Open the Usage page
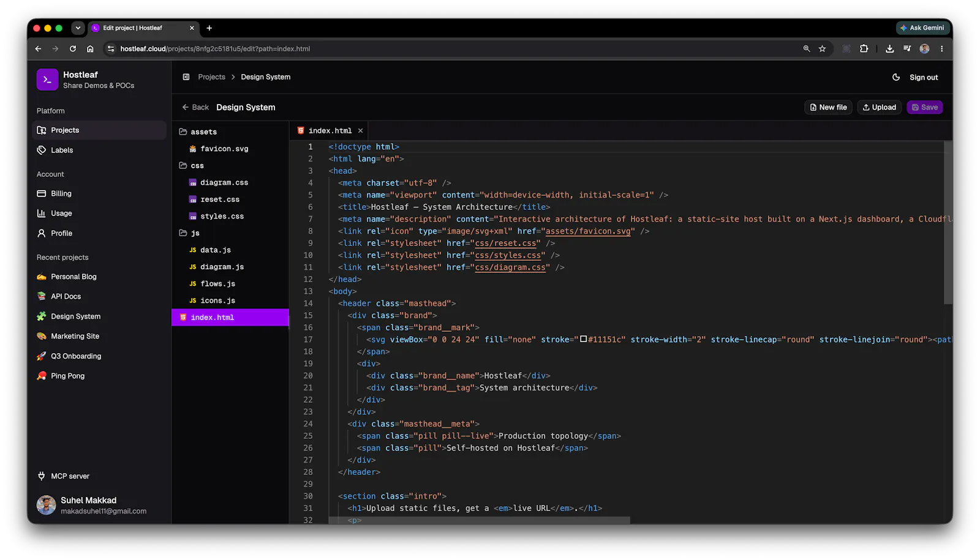The width and height of the screenshot is (980, 560). pyautogui.click(x=99, y=214)
